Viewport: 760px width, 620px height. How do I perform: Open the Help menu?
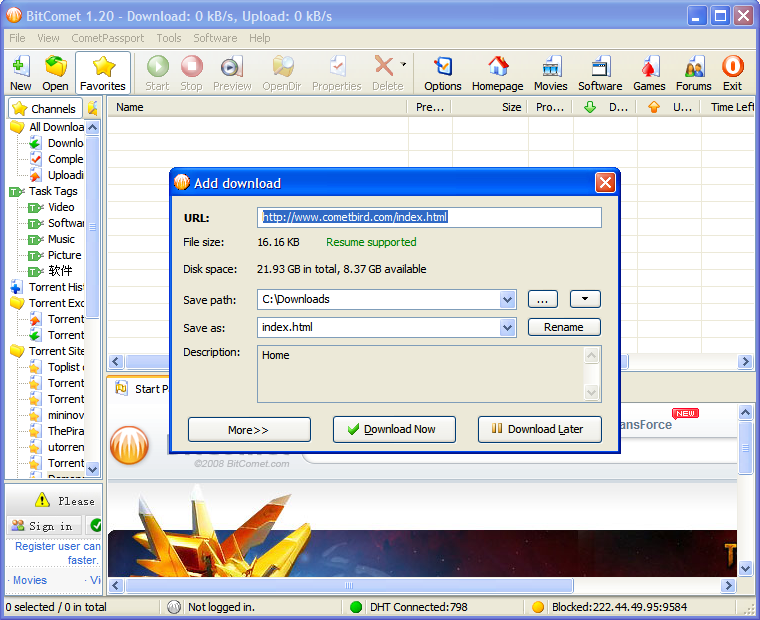tap(260, 38)
